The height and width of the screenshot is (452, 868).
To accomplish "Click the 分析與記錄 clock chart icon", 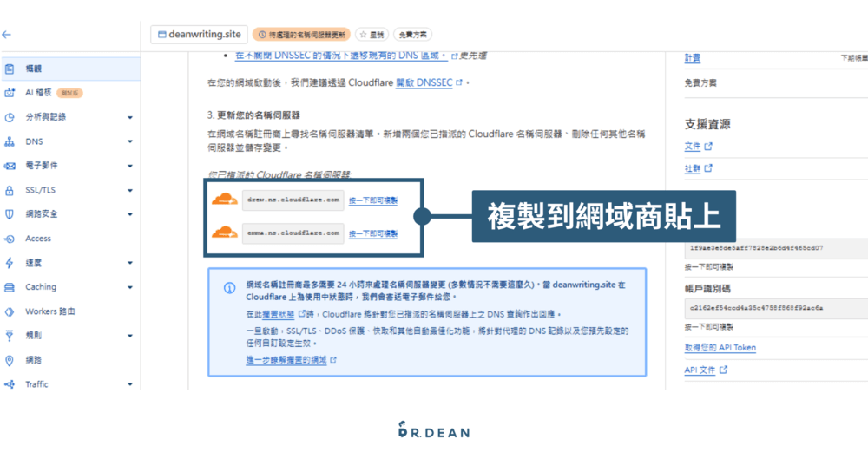I will [x=10, y=117].
